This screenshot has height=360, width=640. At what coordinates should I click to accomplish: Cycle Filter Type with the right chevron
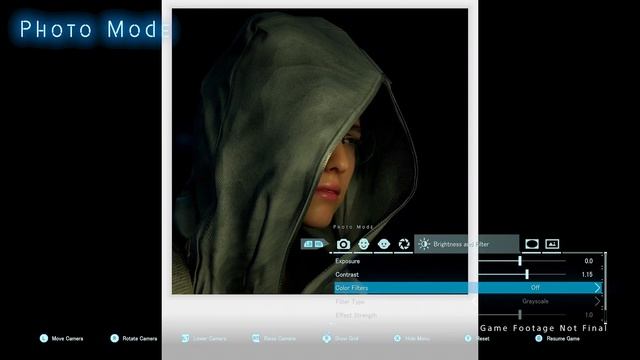[597, 301]
